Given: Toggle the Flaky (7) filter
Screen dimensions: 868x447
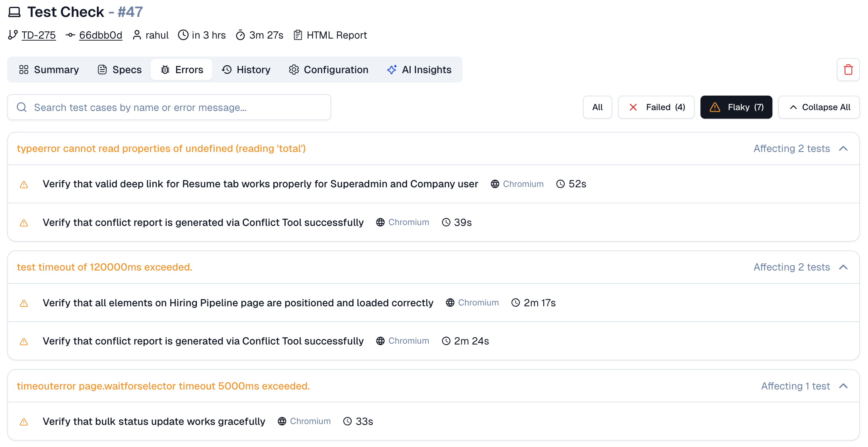Looking at the screenshot, I should [736, 107].
